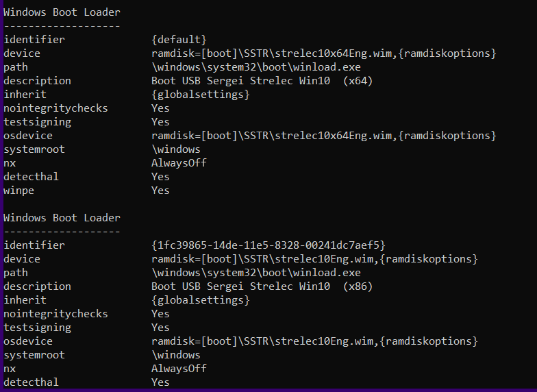The height and width of the screenshot is (392, 537).
Task: Click the x64 osdevice ramdisk value
Action: point(323,136)
